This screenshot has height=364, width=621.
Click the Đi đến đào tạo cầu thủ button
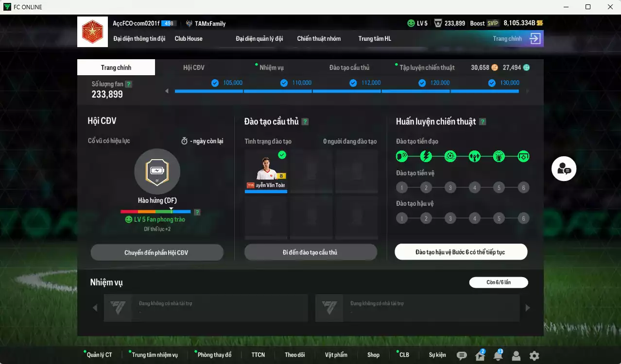pyautogui.click(x=310, y=252)
